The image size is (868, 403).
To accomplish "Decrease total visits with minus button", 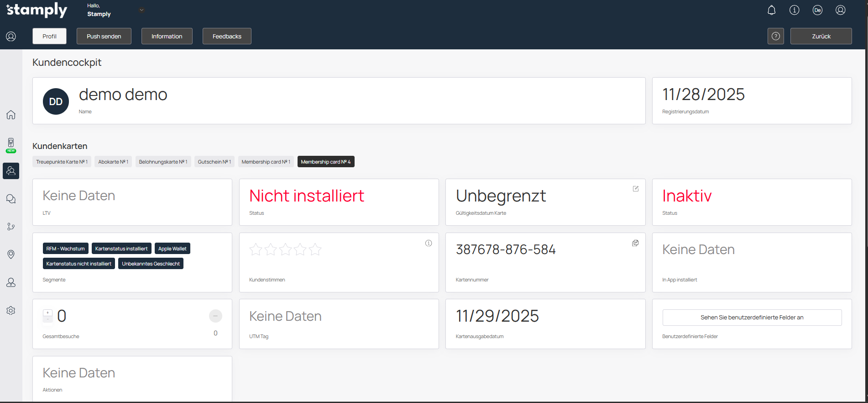I will [215, 316].
